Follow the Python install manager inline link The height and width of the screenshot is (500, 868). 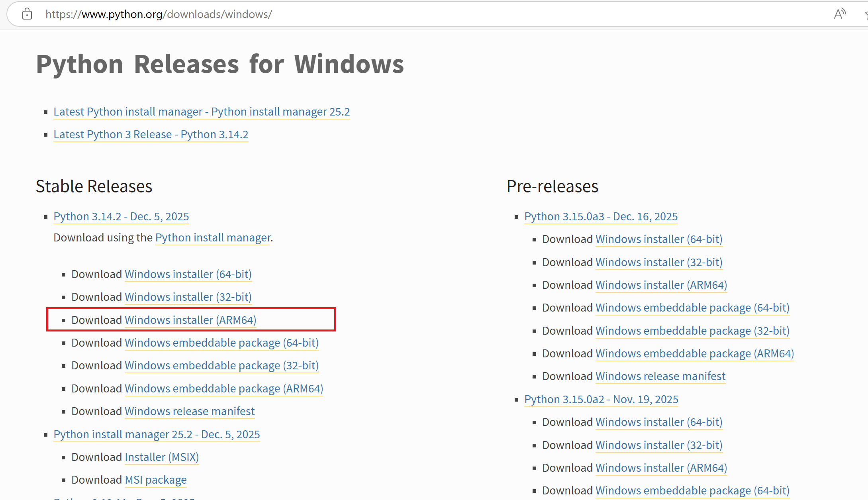click(x=213, y=237)
